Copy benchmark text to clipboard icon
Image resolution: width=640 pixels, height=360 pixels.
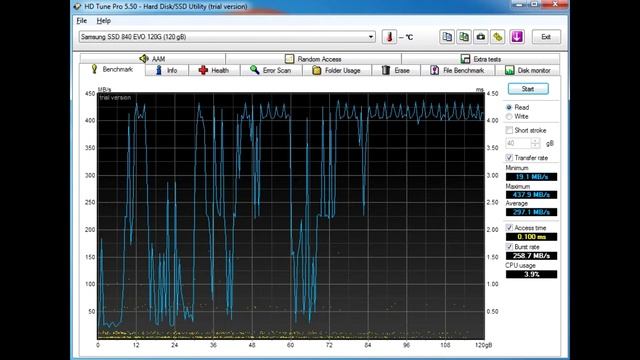coord(447,37)
